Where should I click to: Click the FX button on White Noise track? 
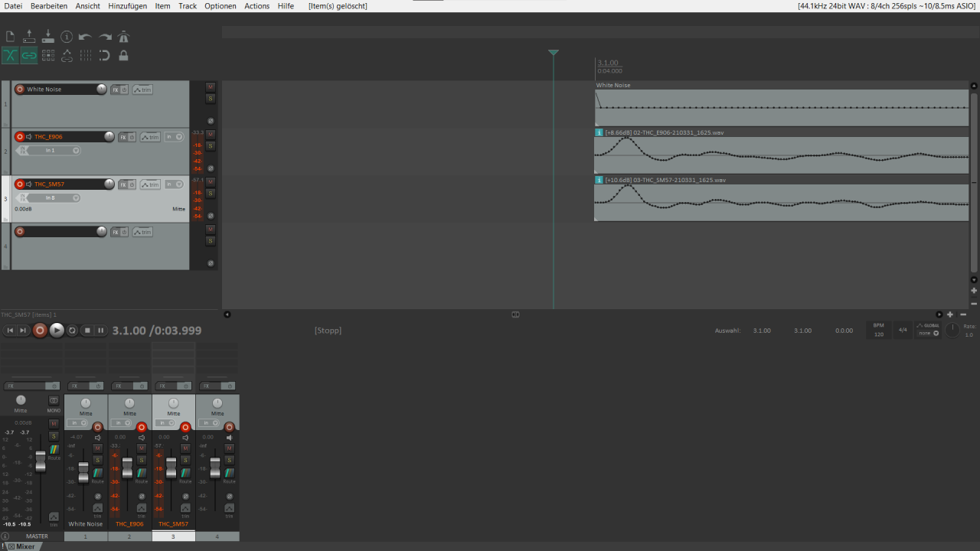pos(116,90)
